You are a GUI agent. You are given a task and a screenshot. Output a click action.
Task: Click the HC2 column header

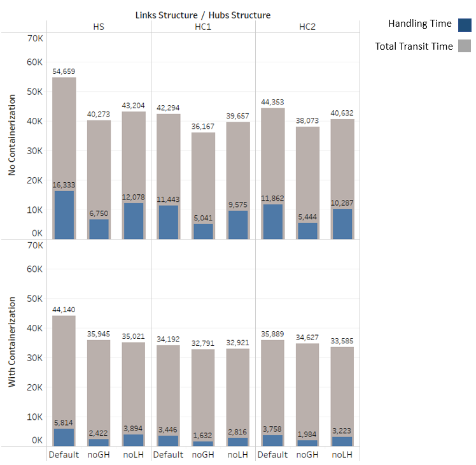point(307,27)
